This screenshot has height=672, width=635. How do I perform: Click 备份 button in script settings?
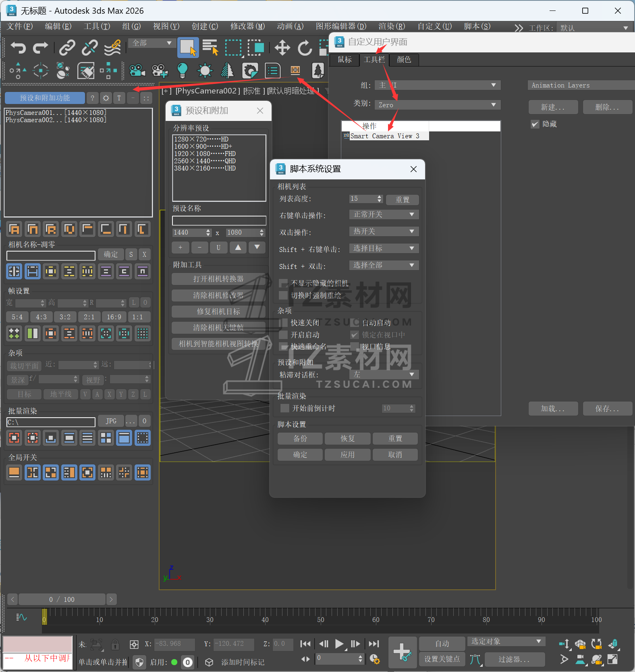300,439
